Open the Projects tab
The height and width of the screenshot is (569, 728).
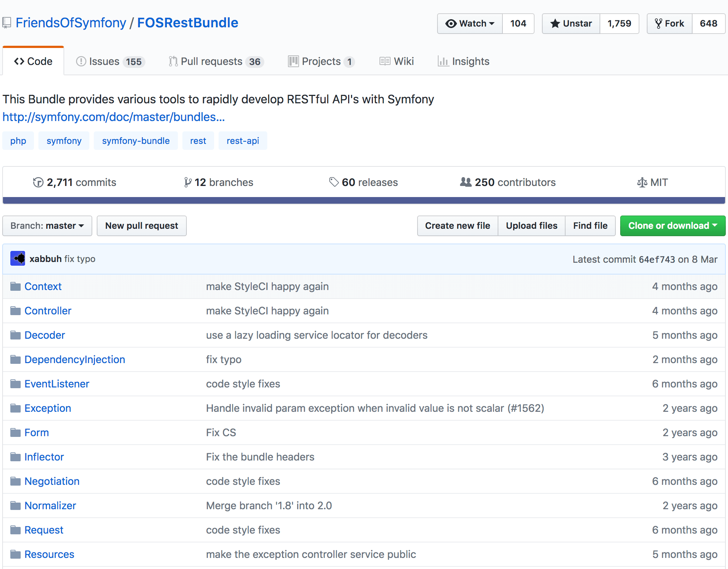[x=321, y=61]
